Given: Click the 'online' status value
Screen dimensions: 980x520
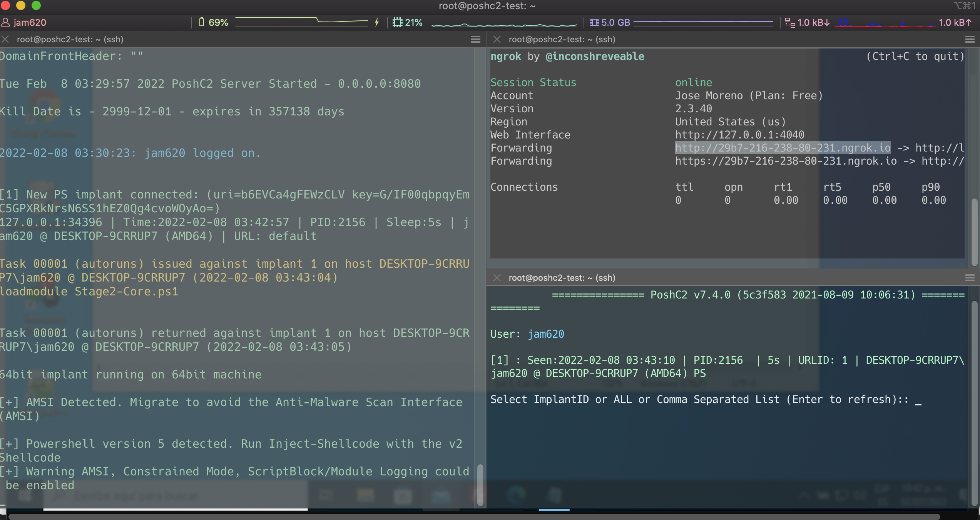Looking at the screenshot, I should coord(694,82).
